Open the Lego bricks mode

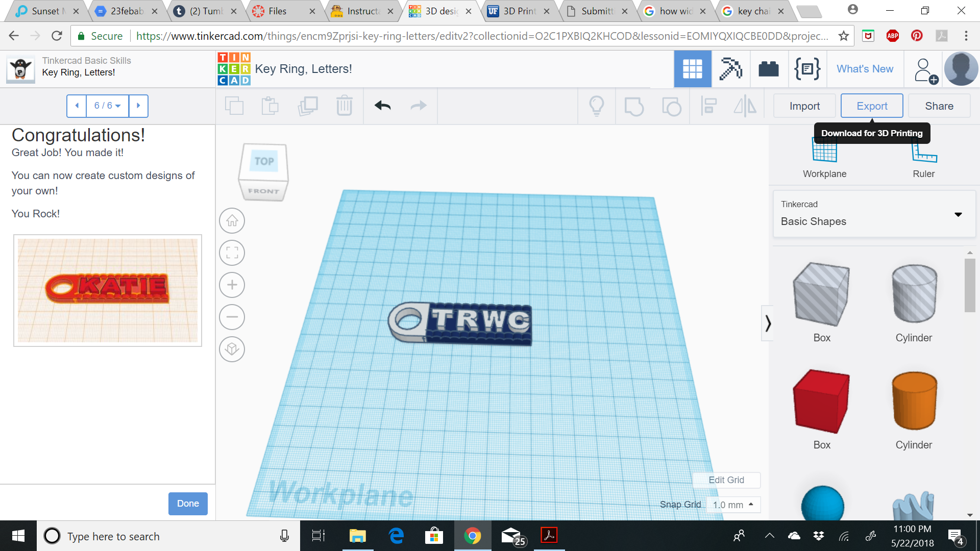[768, 69]
